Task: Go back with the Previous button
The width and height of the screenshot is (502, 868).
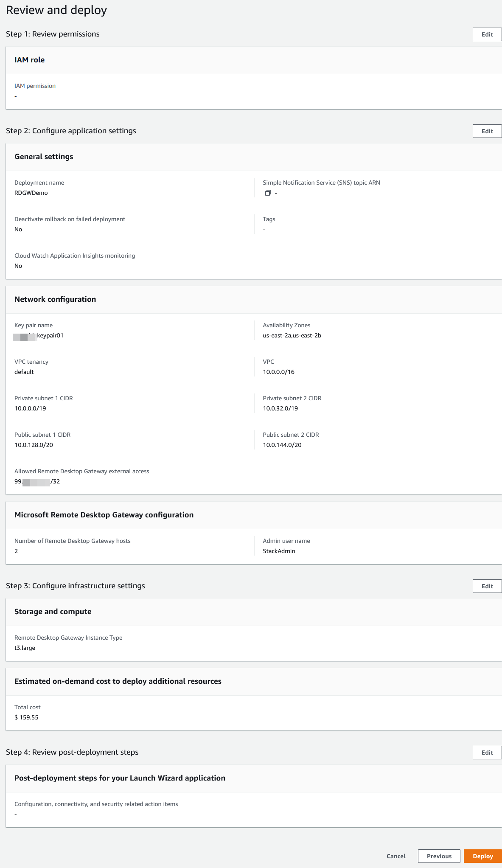Action: 439,856
